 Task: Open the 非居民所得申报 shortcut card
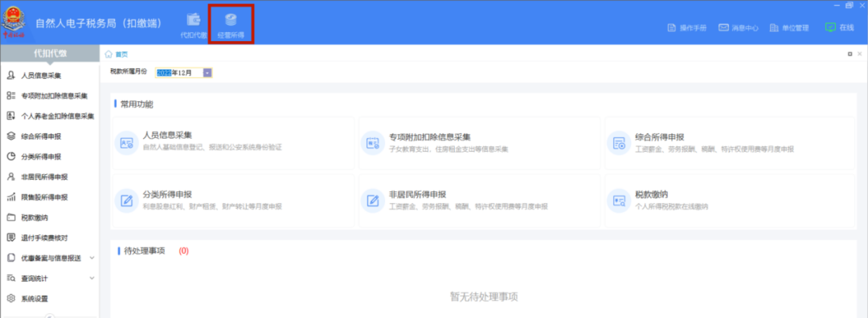coord(479,201)
